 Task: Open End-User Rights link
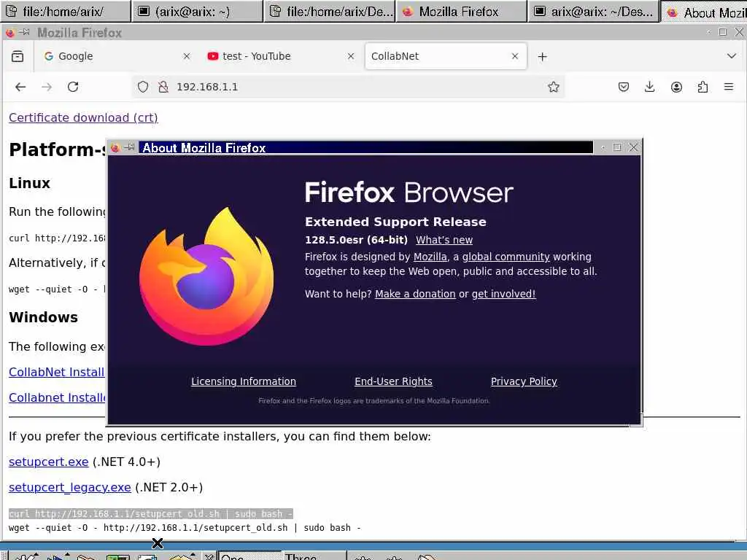tap(393, 381)
